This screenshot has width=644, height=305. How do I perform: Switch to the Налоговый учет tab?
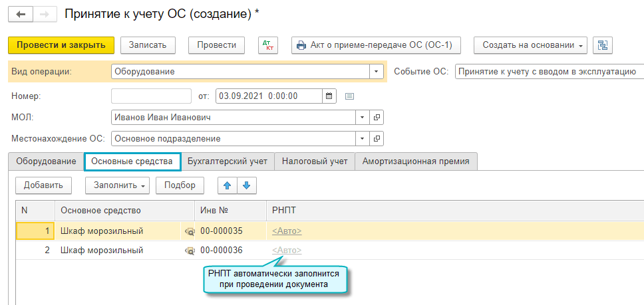click(315, 161)
